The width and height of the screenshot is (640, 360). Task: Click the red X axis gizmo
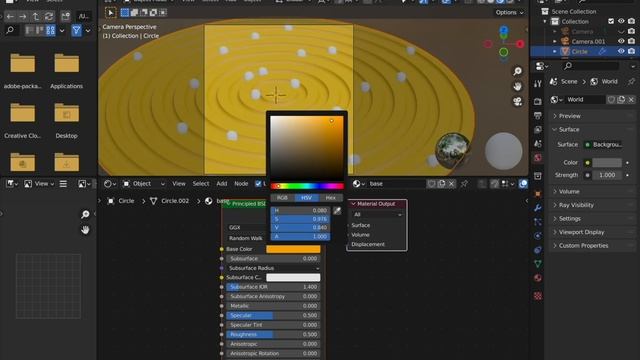click(520, 44)
